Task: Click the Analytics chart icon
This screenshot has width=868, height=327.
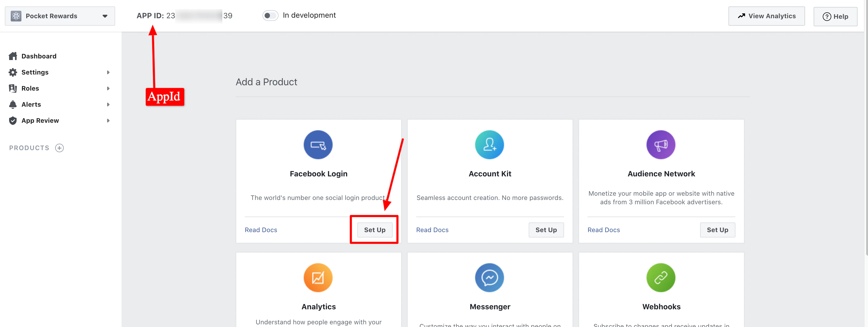Action: [318, 278]
